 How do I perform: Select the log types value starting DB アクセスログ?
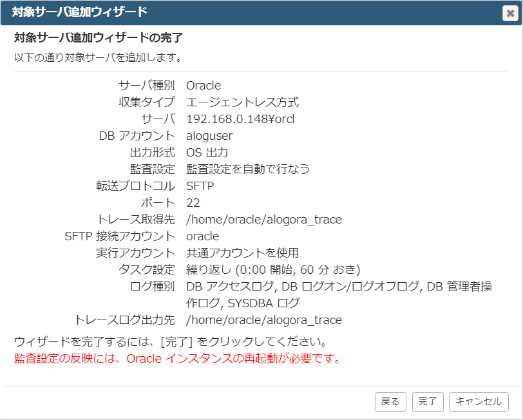339,295
